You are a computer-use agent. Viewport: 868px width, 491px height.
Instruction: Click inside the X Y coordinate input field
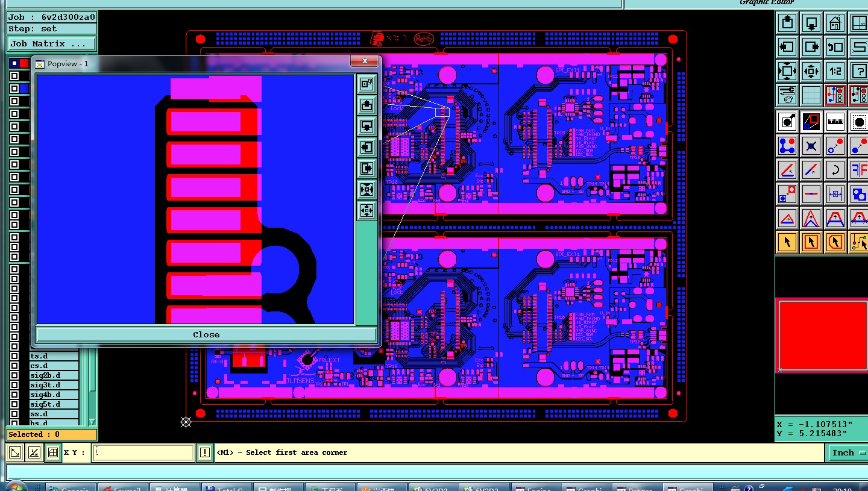click(143, 452)
